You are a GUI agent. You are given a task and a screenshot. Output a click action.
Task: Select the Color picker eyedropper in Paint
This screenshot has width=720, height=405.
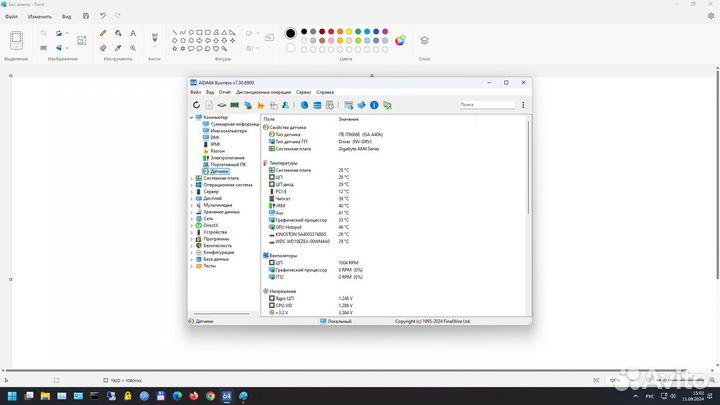click(x=118, y=48)
